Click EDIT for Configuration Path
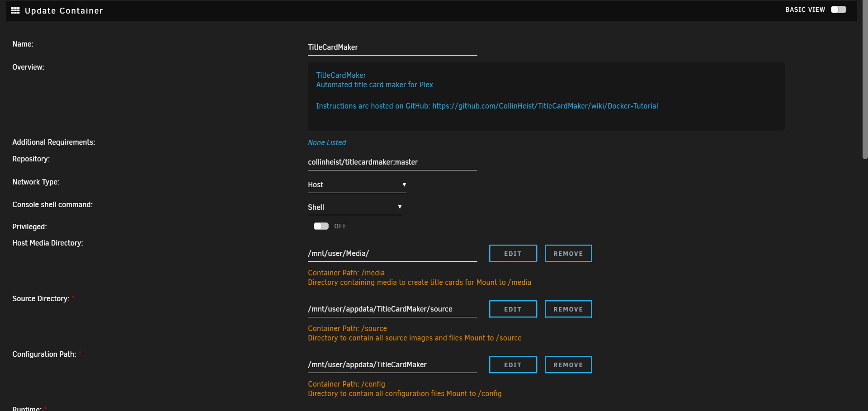Image resolution: width=868 pixels, height=411 pixels. [x=513, y=364]
